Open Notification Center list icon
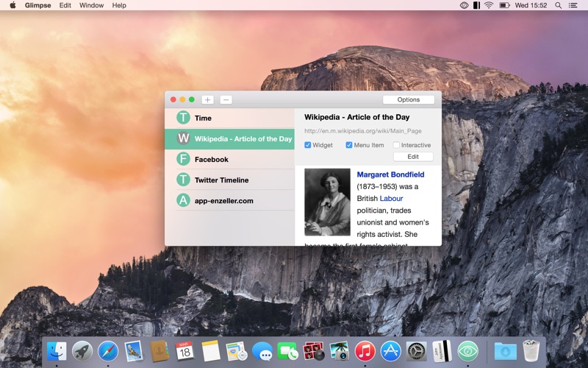The height and width of the screenshot is (368, 588). tap(573, 5)
